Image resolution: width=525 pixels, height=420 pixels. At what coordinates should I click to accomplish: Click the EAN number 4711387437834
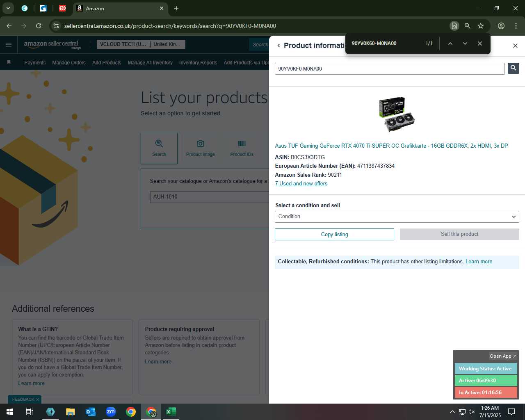point(376,166)
